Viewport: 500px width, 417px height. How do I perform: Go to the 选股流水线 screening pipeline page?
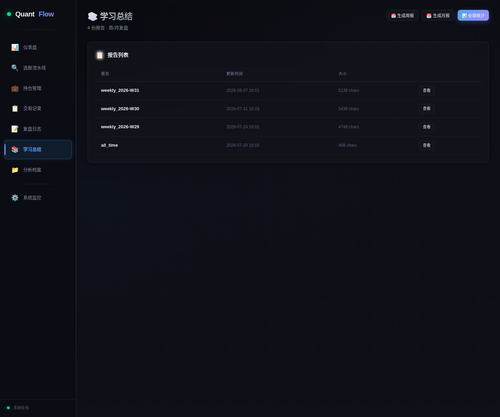tap(38, 68)
